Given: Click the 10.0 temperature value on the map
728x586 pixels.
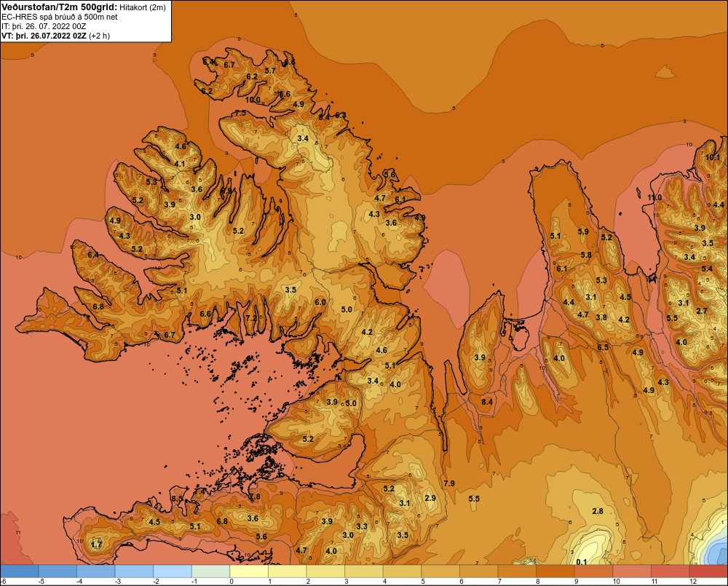Looking at the screenshot, I should (253, 100).
